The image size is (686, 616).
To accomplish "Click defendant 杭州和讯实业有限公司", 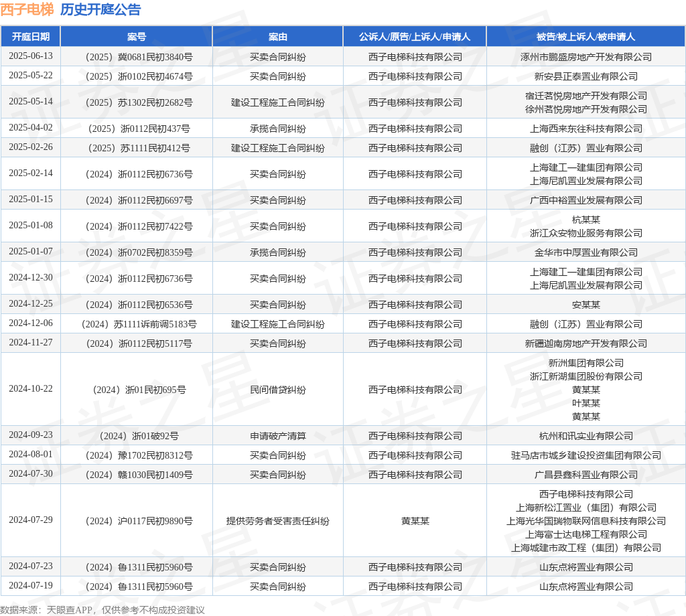I will click(x=586, y=436).
